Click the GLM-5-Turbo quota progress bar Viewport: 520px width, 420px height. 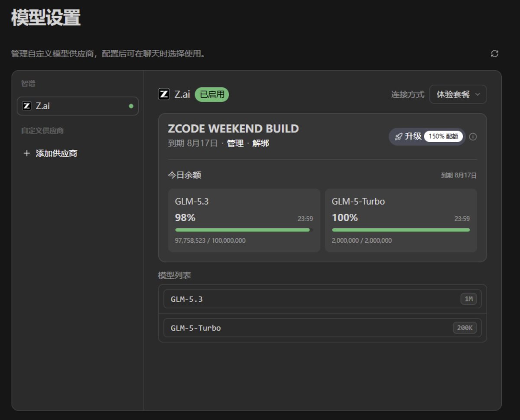401,230
